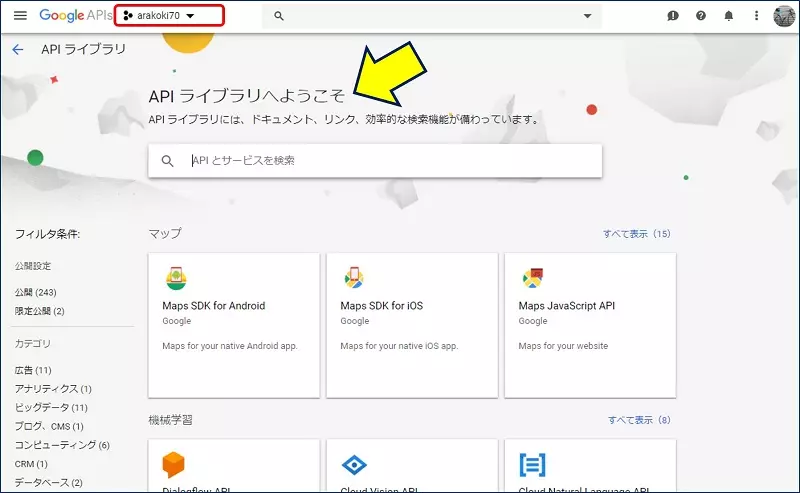Screen dimensions: 800x493
Task: Click the top search bar magnifier icon
Action: coord(279,16)
